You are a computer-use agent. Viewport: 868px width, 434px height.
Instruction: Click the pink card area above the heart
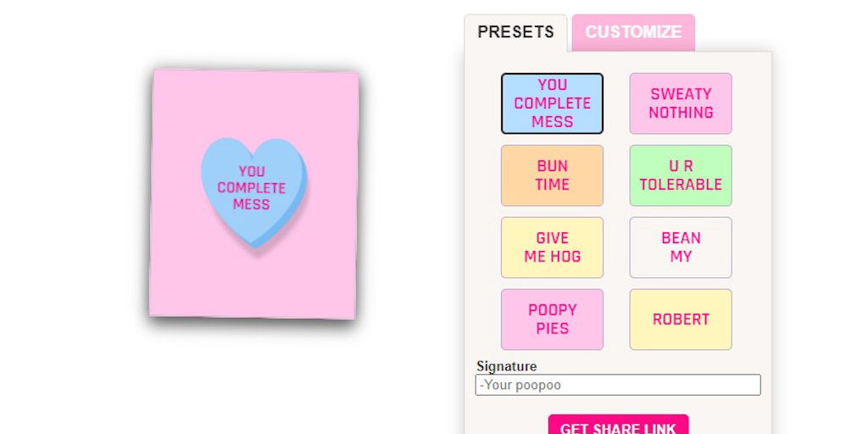click(x=254, y=102)
